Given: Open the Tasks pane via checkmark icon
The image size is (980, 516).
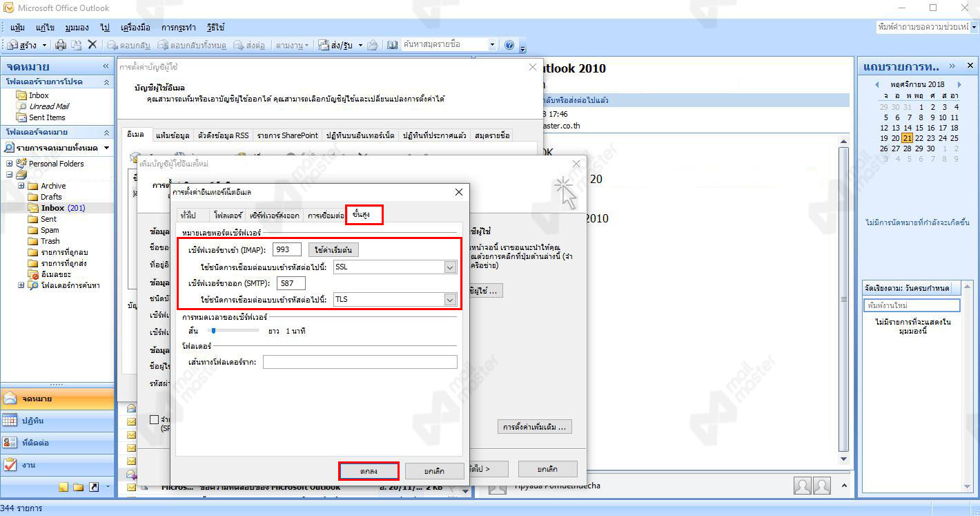Looking at the screenshot, I should pos(10,465).
